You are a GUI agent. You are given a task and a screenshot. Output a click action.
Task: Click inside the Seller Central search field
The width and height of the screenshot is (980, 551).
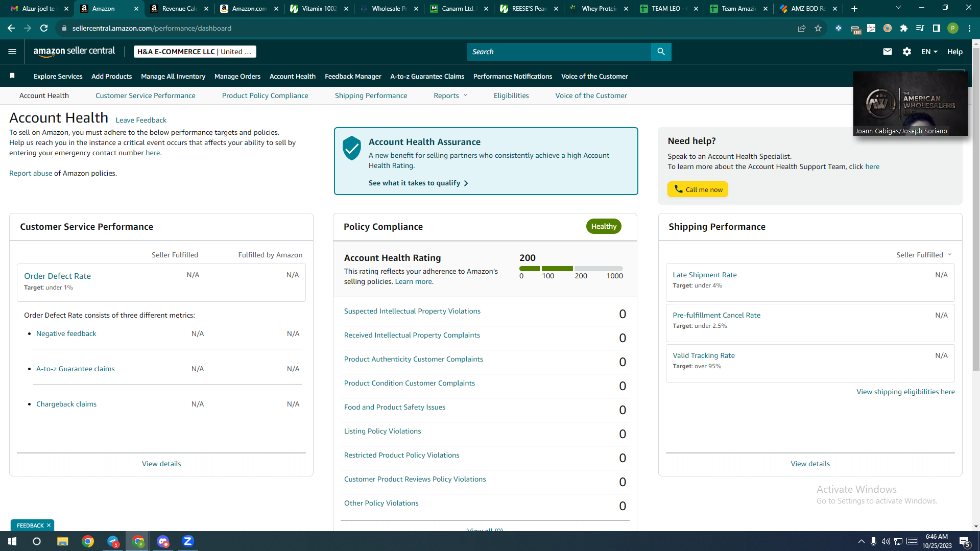[x=559, y=52]
